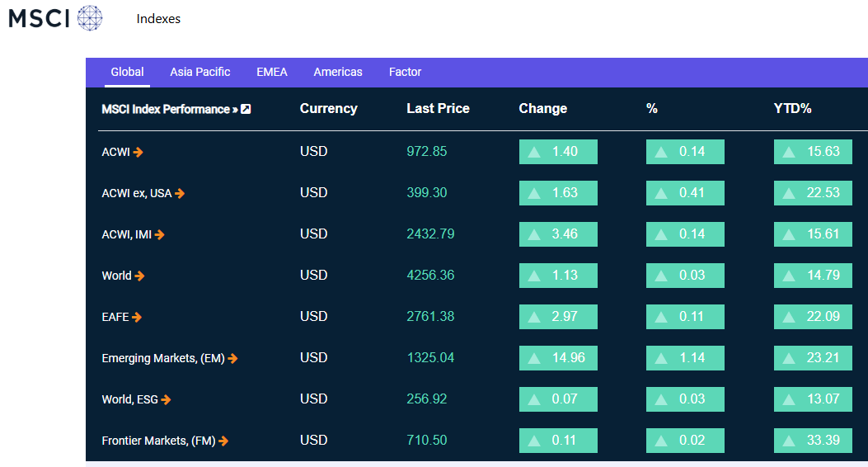Click the orange arrow next to ACWI ex, USA
This screenshot has width=868, height=467.
(180, 193)
